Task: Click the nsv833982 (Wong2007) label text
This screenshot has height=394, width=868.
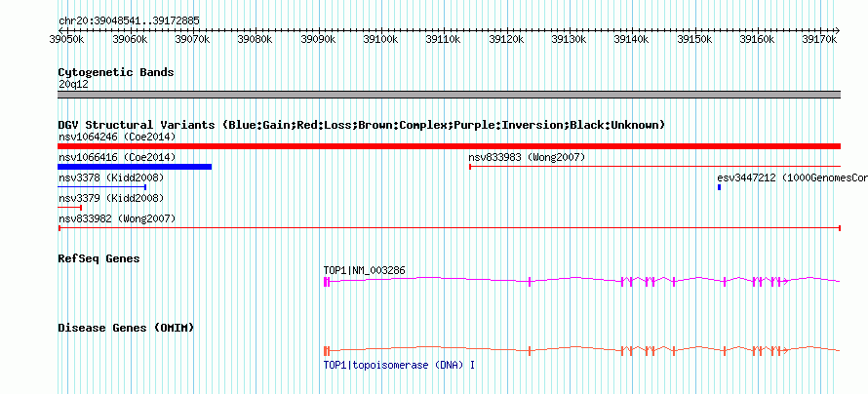Action: coord(117,218)
